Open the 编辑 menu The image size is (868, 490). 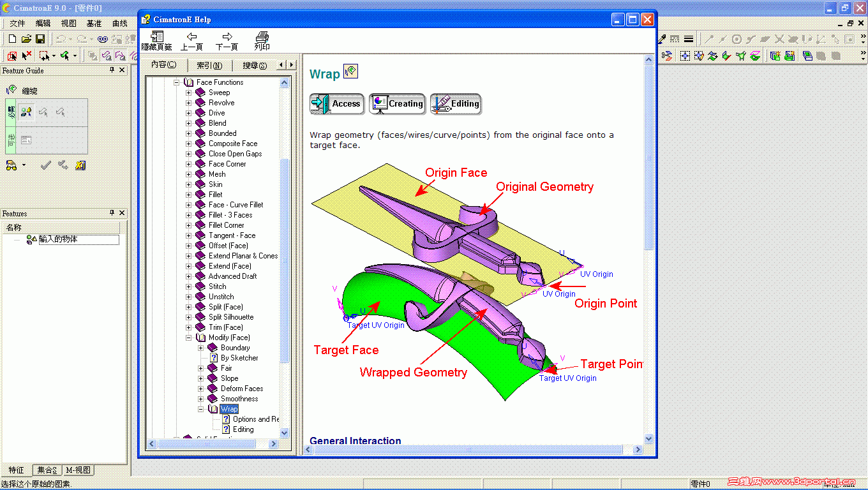[43, 24]
